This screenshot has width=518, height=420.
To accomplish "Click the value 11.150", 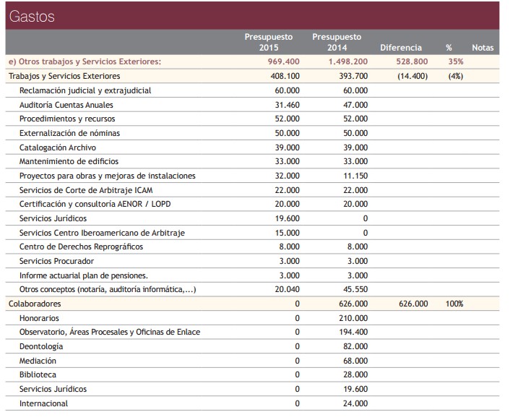I will (x=355, y=176).
